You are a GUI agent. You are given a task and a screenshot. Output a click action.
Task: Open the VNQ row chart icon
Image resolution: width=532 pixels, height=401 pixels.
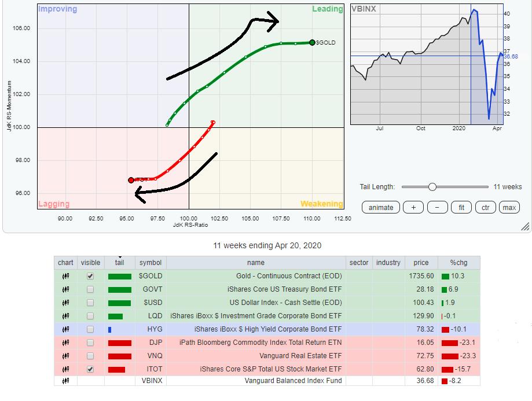(65, 355)
